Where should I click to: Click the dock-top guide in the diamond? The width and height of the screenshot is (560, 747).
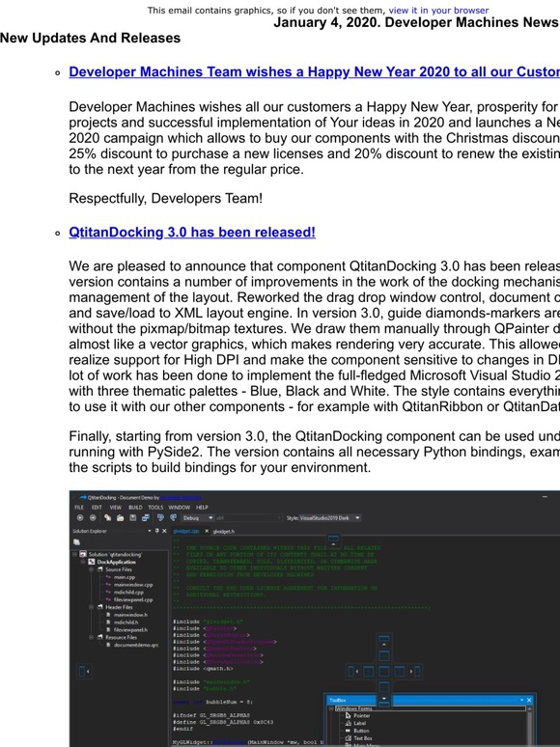point(384,655)
